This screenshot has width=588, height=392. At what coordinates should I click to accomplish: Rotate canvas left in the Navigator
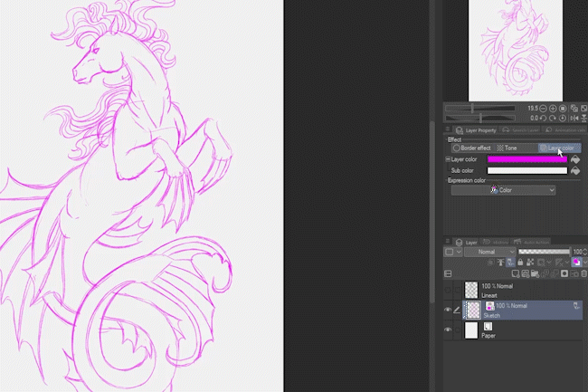point(543,119)
